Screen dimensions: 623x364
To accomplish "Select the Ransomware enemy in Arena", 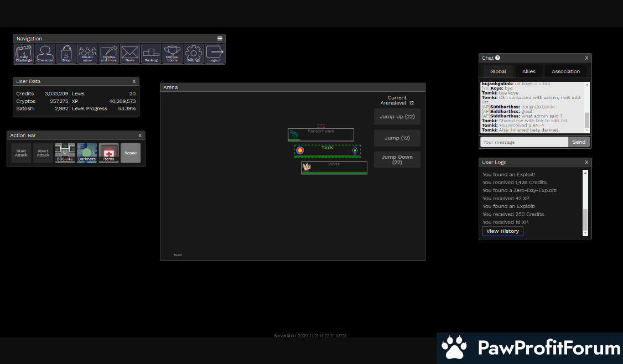I will (x=321, y=134).
